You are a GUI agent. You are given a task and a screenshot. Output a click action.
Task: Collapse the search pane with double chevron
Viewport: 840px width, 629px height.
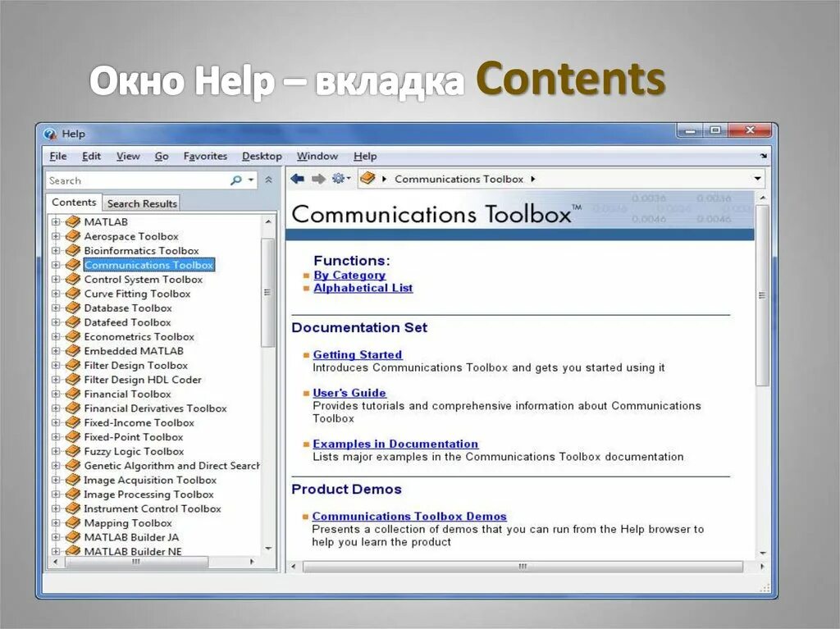point(268,180)
